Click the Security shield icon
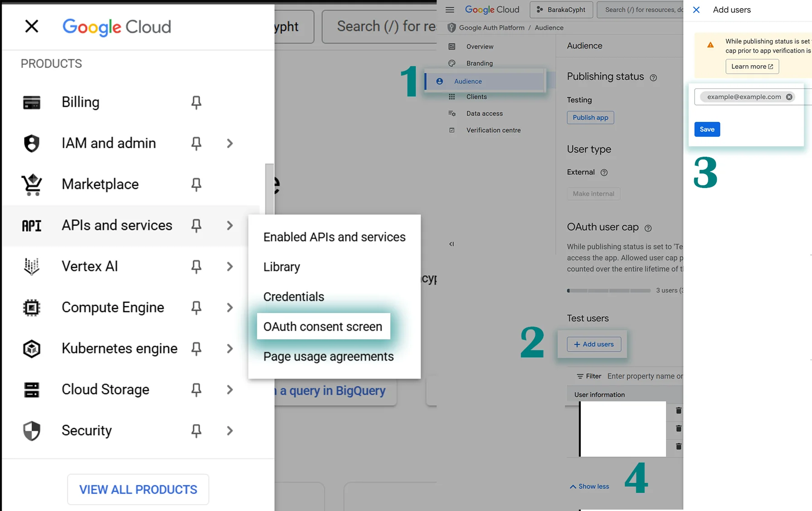The image size is (812, 511). 32,430
